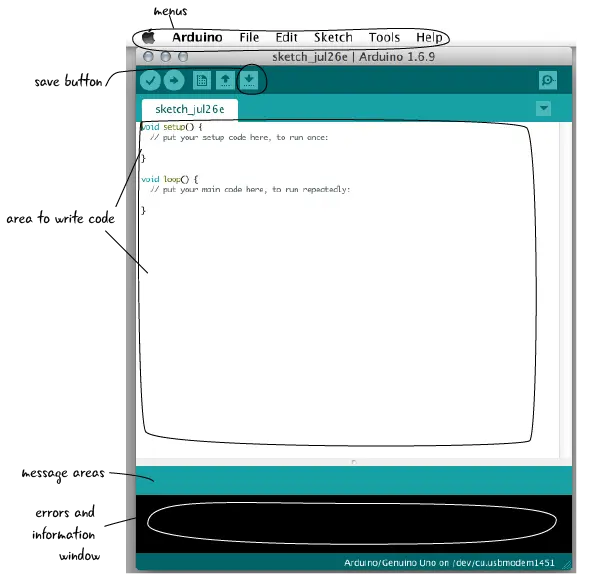Expand the tab options dropdown arrow

point(544,108)
